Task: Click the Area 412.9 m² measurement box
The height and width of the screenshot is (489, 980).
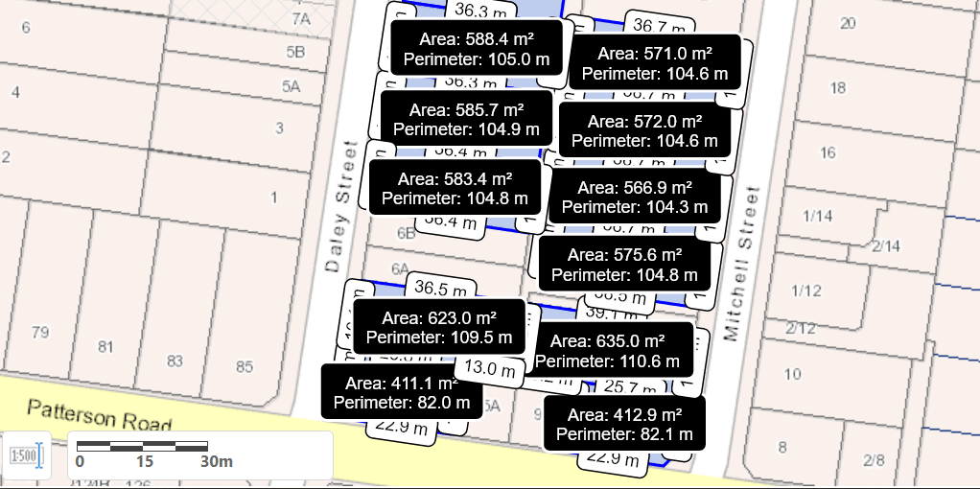Action: (624, 424)
